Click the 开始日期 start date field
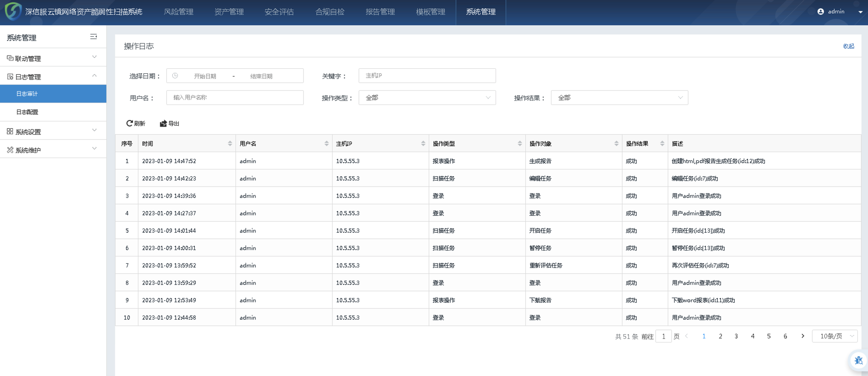 (x=205, y=76)
